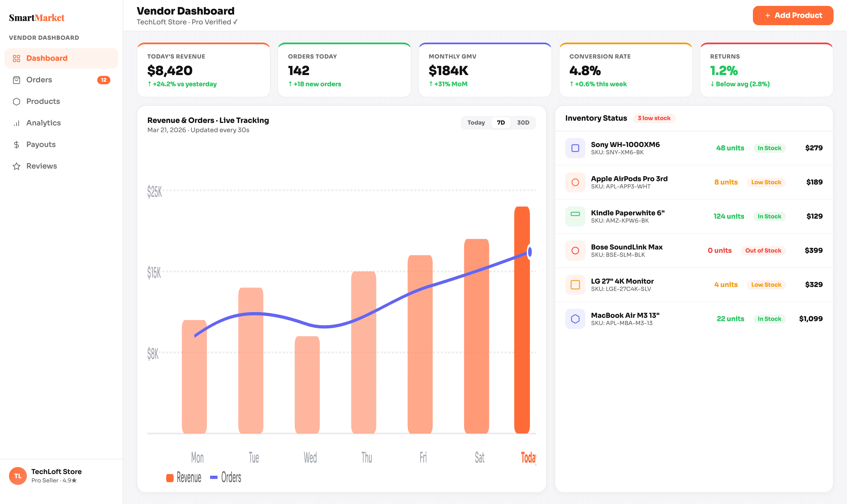Select the Dashboard grid icon in sidebar

click(x=16, y=58)
